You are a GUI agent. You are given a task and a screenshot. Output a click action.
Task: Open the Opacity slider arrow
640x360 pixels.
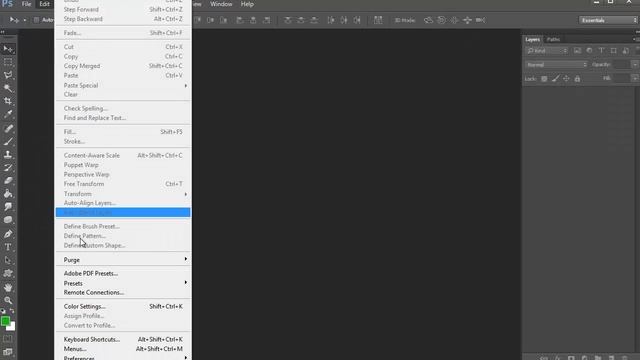pyautogui.click(x=635, y=65)
